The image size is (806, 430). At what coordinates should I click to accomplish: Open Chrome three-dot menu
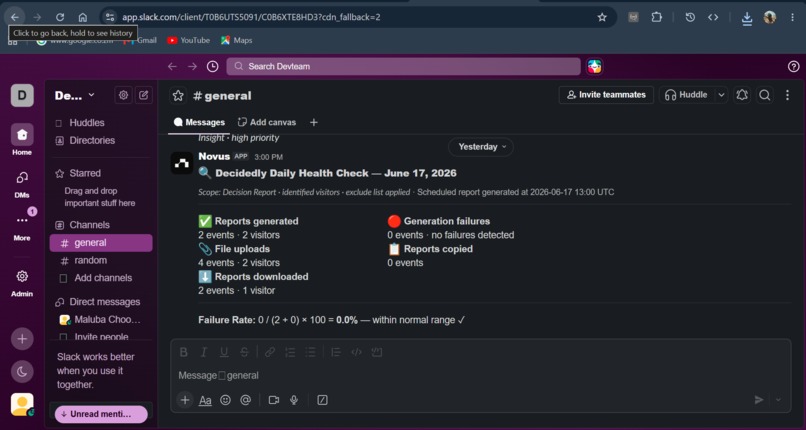pyautogui.click(x=792, y=17)
